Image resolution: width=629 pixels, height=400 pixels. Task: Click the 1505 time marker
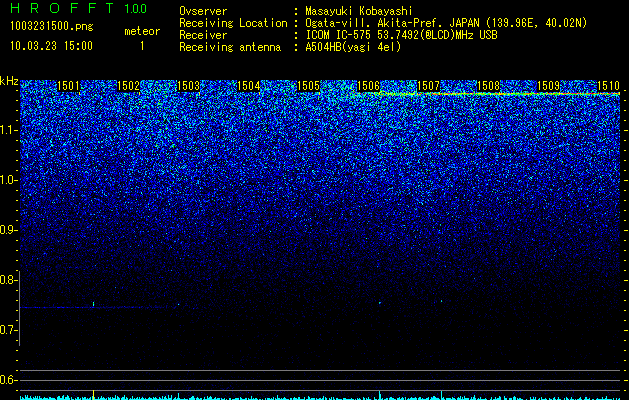coord(308,86)
